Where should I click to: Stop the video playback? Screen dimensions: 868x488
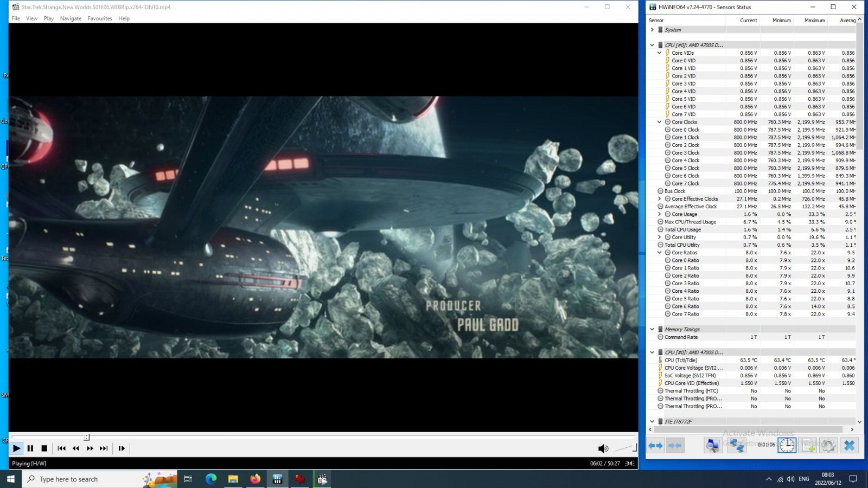click(x=44, y=448)
